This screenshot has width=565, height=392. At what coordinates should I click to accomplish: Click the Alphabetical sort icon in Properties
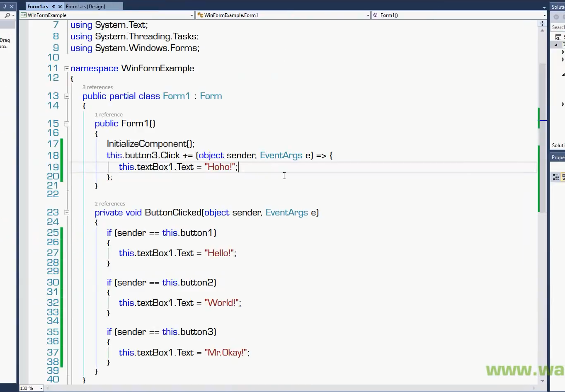coord(563,177)
